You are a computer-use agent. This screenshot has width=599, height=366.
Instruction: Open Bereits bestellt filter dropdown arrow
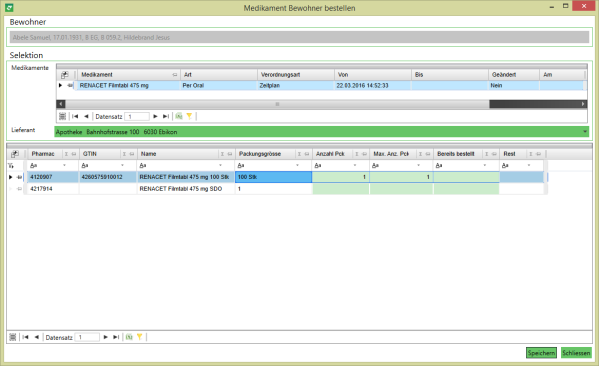click(484, 165)
